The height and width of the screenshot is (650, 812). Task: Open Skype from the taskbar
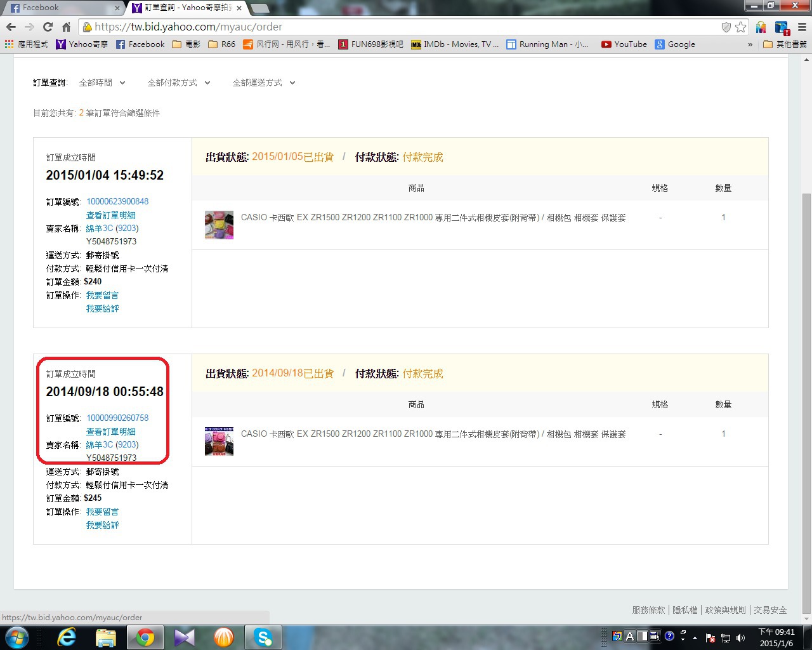click(x=263, y=637)
